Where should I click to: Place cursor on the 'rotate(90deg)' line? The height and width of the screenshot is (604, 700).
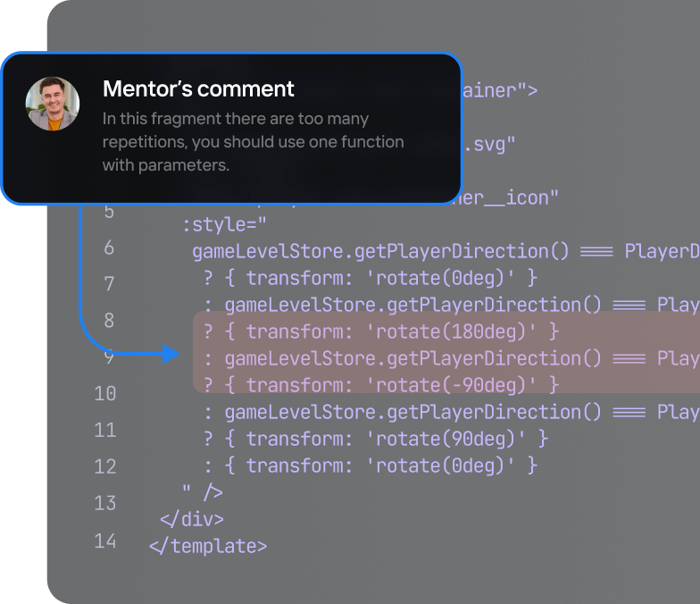pyautogui.click(x=375, y=439)
